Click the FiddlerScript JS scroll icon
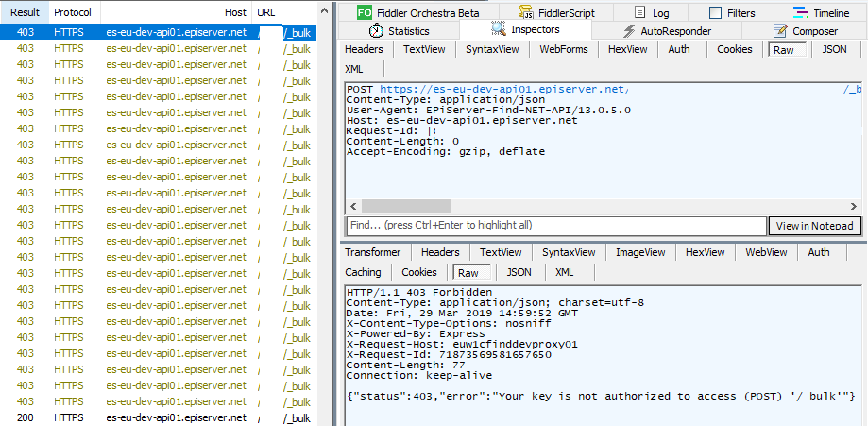 [525, 12]
